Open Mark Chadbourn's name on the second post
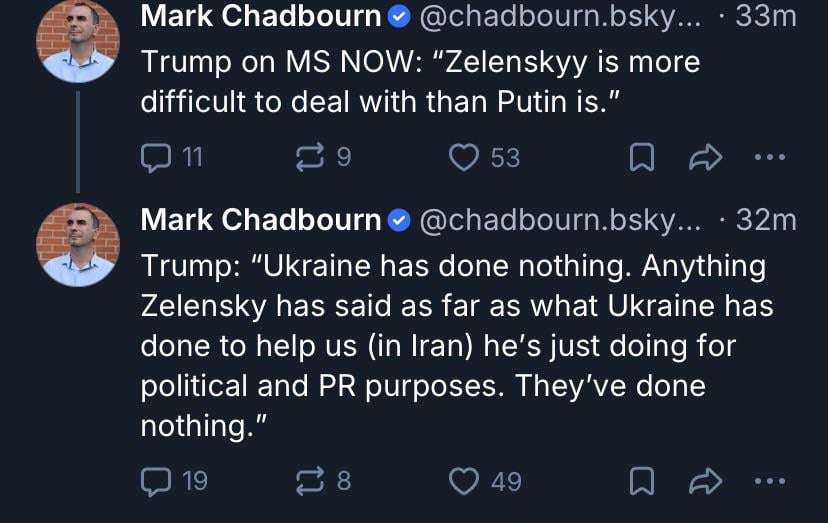Screen dimensions: 828x523 [x=261, y=220]
